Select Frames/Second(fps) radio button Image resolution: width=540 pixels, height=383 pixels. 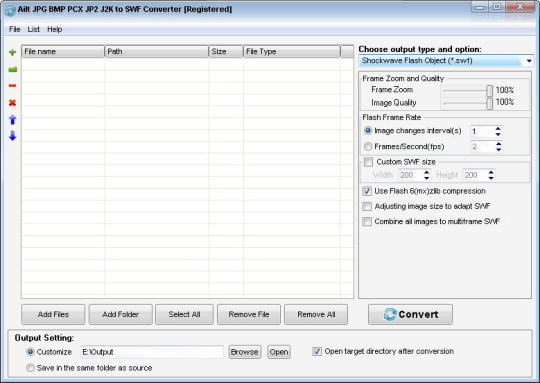coord(368,146)
